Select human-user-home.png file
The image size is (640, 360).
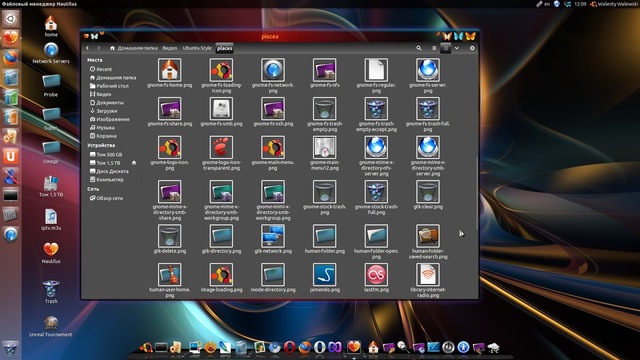tap(170, 275)
